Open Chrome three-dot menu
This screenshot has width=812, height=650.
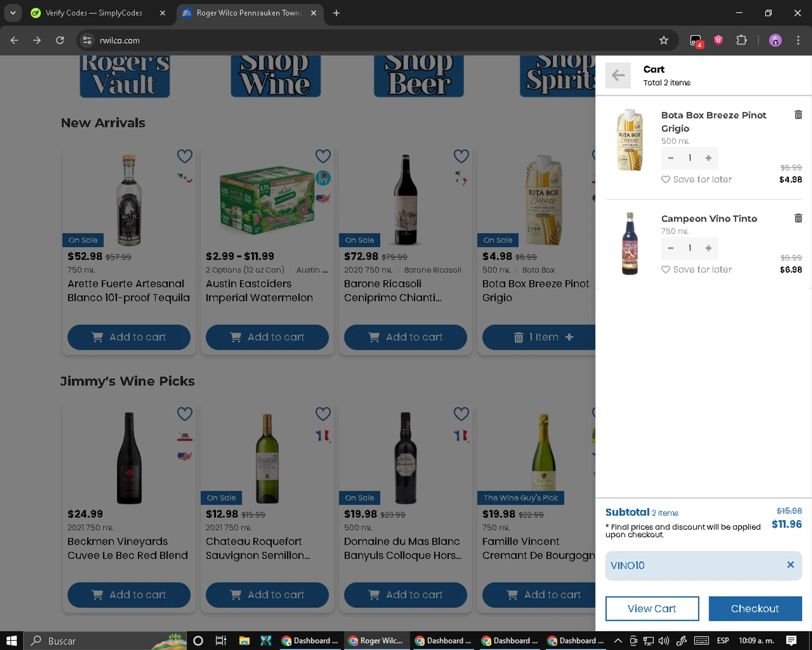pos(798,40)
